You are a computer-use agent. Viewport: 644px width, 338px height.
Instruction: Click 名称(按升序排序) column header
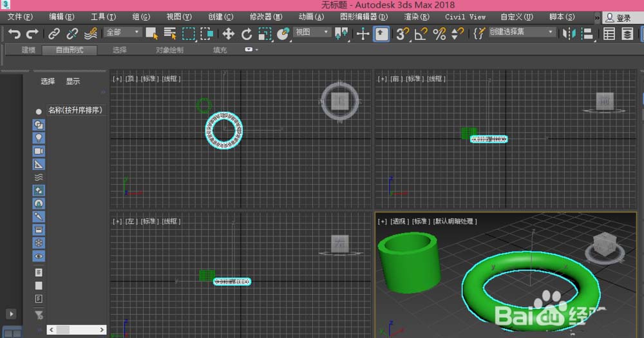[75, 110]
